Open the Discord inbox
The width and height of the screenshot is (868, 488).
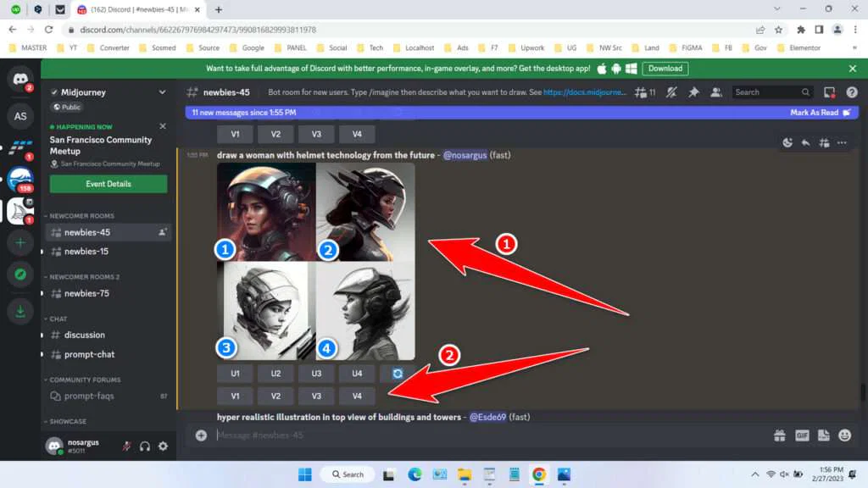click(827, 92)
